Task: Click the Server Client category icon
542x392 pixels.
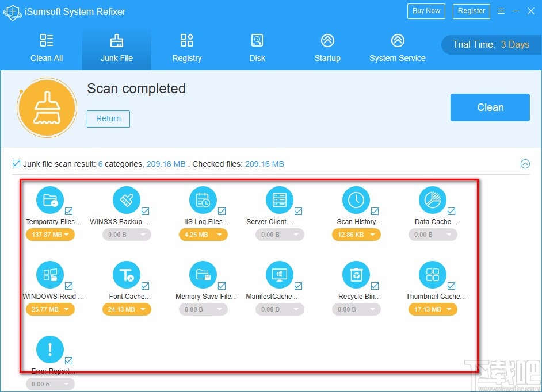Action: pos(280,200)
